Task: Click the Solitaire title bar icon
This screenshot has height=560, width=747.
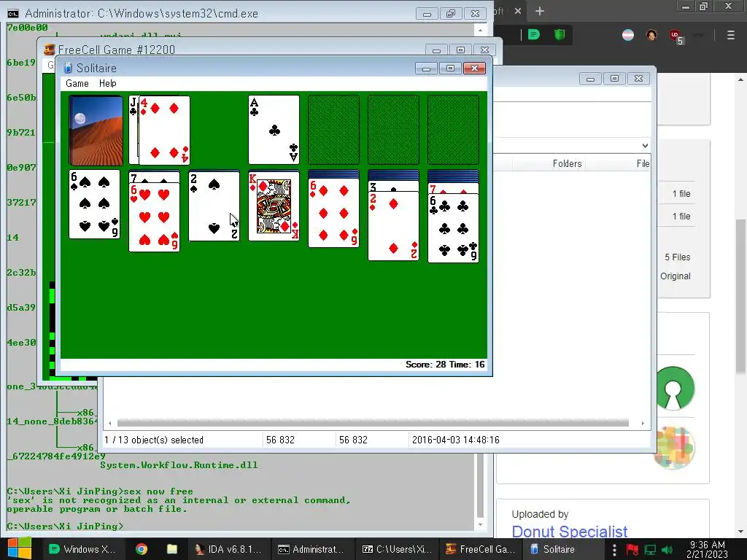Action: 68,68
